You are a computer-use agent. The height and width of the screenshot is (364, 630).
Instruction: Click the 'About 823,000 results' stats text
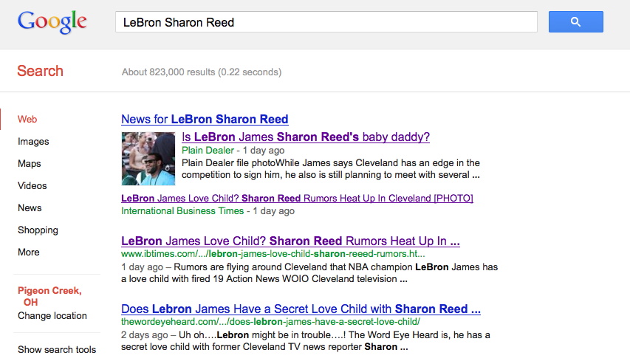click(x=202, y=72)
